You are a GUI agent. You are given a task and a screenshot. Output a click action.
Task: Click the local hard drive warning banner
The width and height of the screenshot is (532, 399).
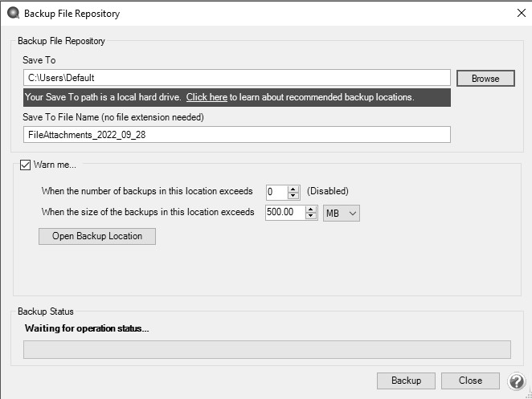coord(104,97)
